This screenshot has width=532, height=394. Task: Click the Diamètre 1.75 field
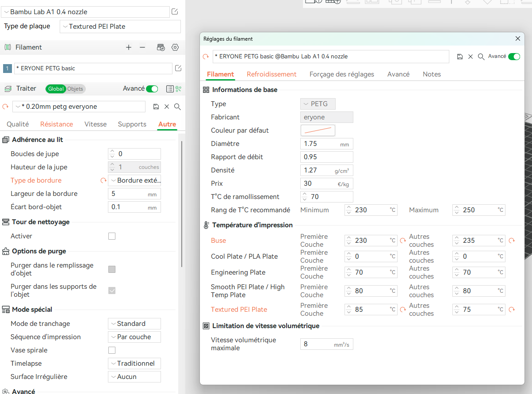point(327,144)
